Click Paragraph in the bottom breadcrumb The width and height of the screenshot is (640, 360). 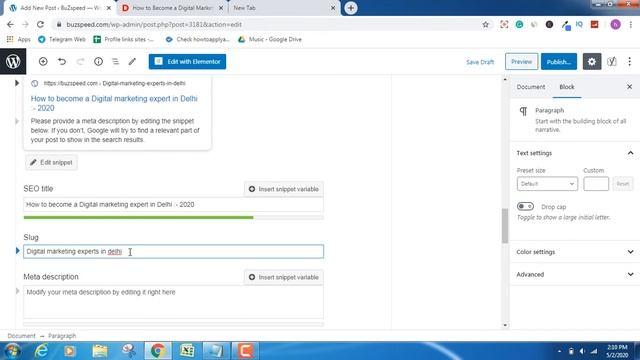pos(62,336)
